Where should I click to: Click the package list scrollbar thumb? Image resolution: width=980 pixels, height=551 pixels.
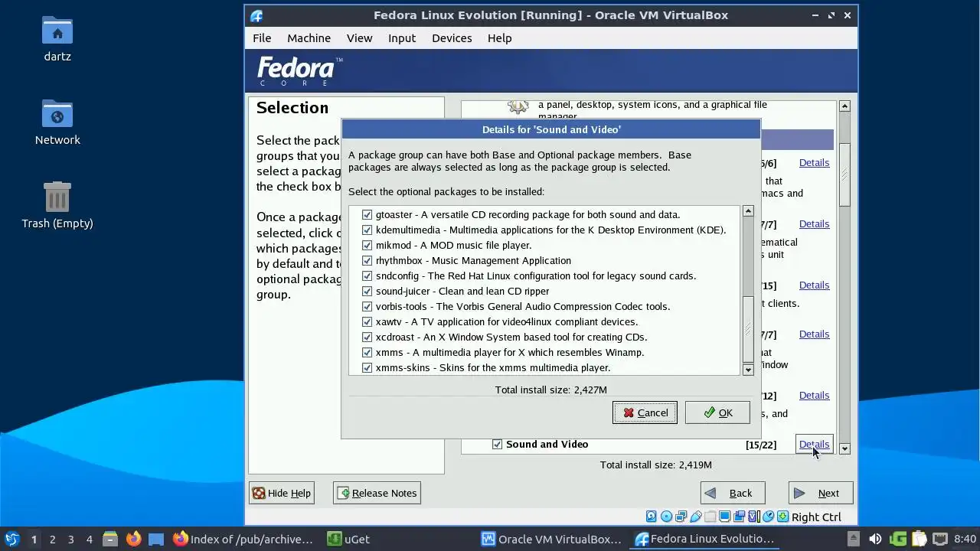point(748,328)
